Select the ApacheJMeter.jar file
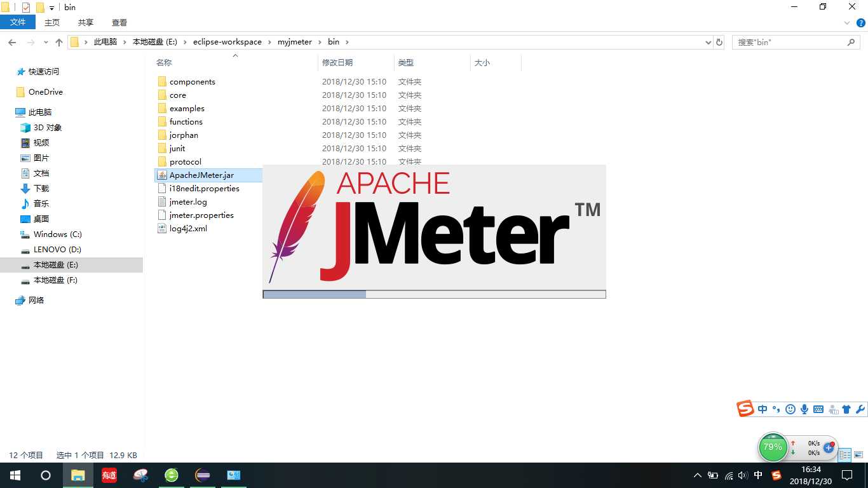The height and width of the screenshot is (488, 868). (x=201, y=175)
